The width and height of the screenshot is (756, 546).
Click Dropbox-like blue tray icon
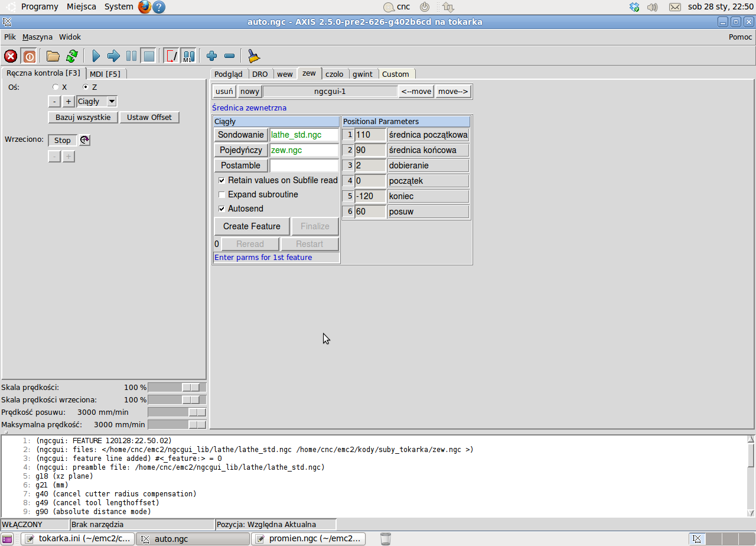(634, 7)
